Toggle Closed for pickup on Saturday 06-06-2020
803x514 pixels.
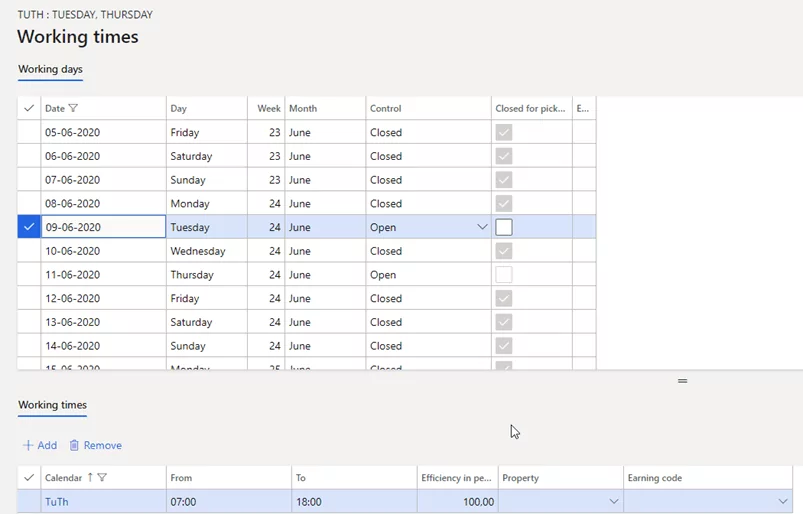point(504,156)
